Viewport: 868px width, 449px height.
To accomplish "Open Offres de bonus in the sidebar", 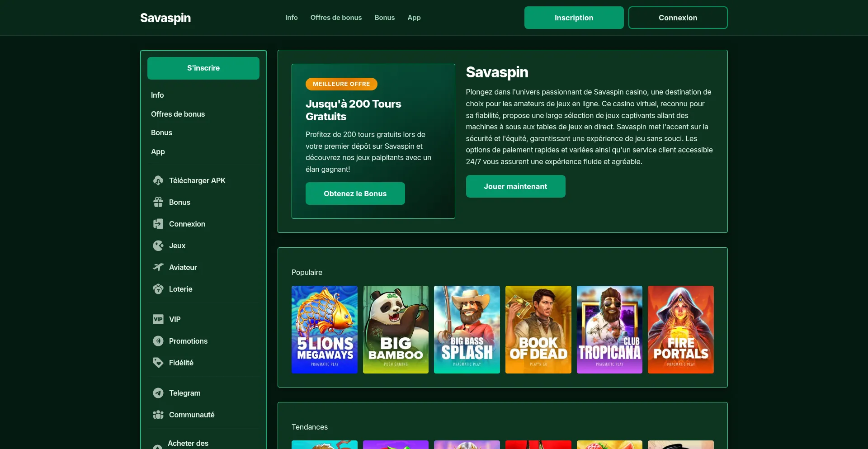I will click(178, 114).
